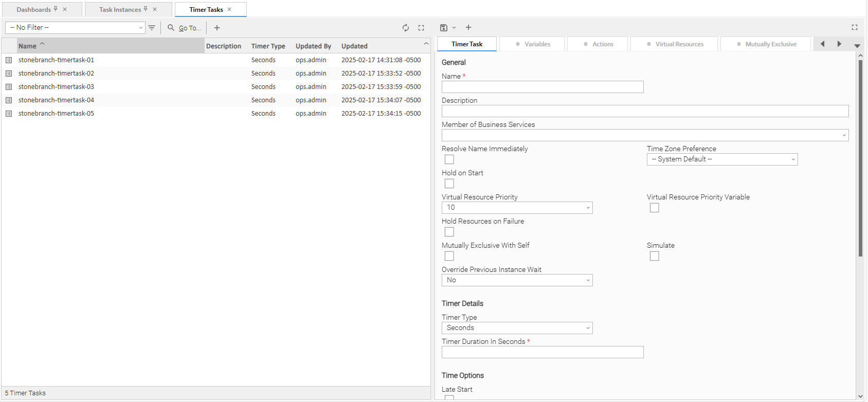Enable the Hold on Start checkbox
Screen dimensions: 868x402
coord(449,184)
